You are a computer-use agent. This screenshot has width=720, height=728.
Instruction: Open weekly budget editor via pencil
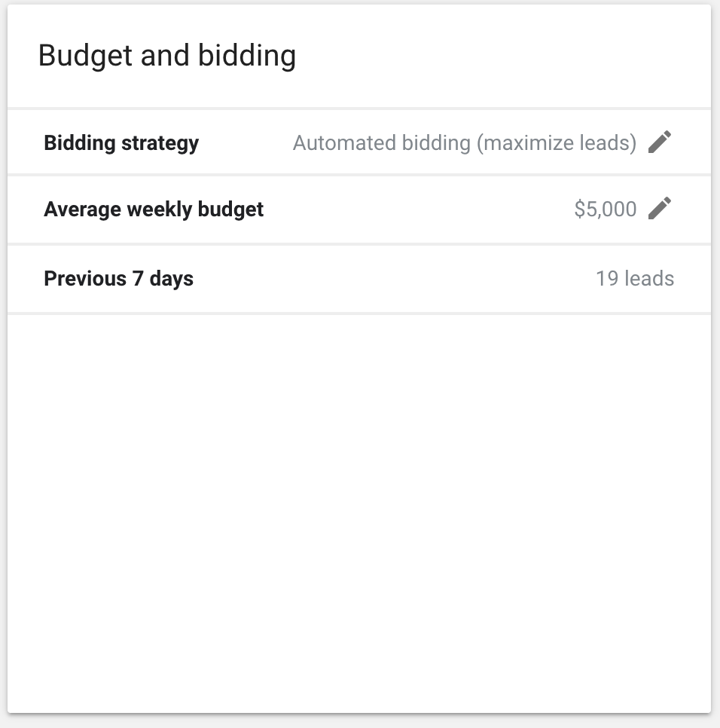pos(659,208)
